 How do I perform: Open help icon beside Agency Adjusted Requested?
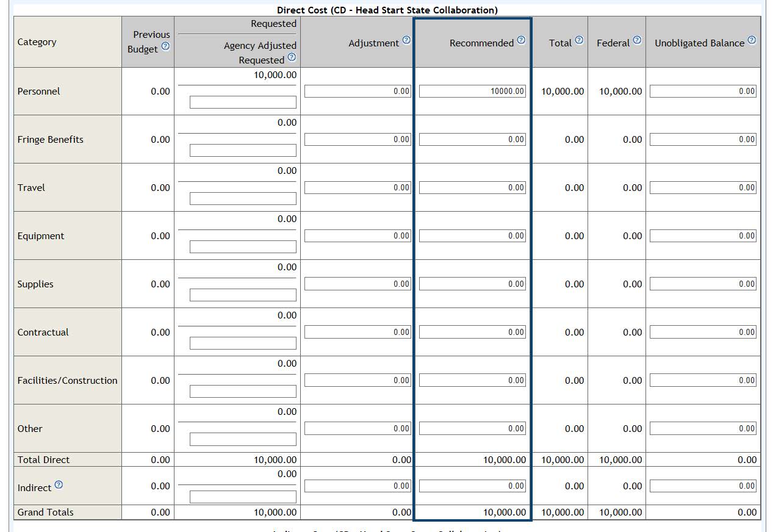coord(292,57)
